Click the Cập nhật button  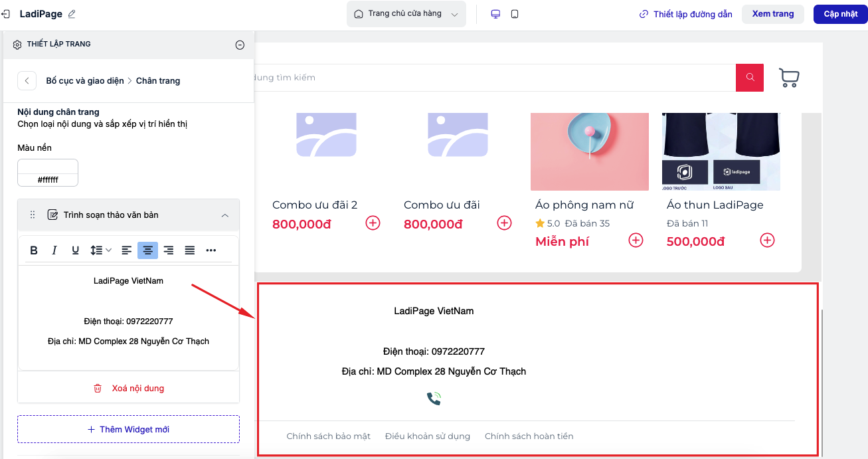841,14
